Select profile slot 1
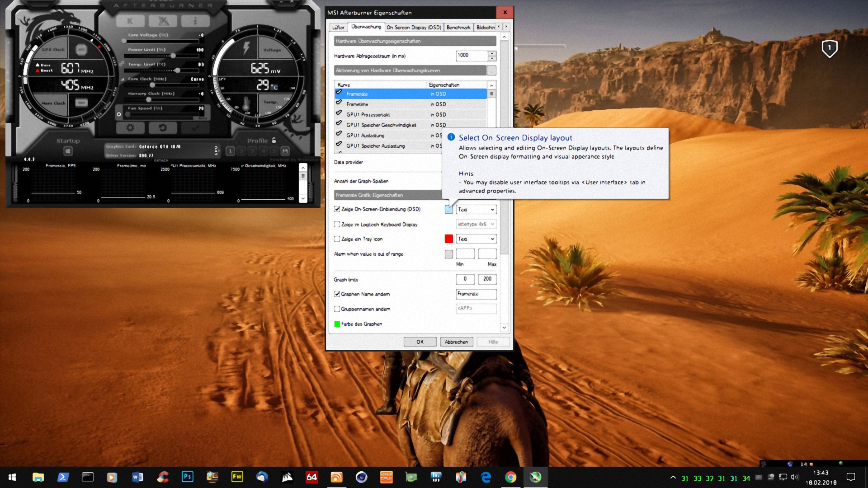Screen dimensions: 868x488 230,151
